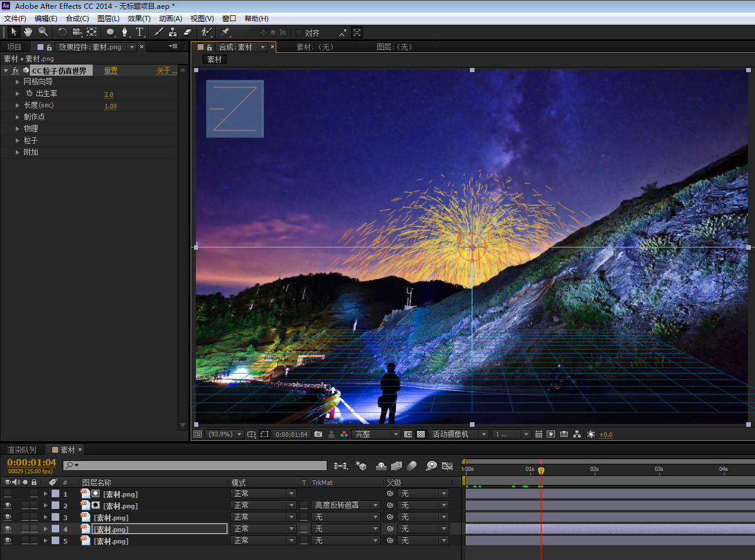
Task: Pick the Puppet Pin tool
Action: [x=226, y=32]
